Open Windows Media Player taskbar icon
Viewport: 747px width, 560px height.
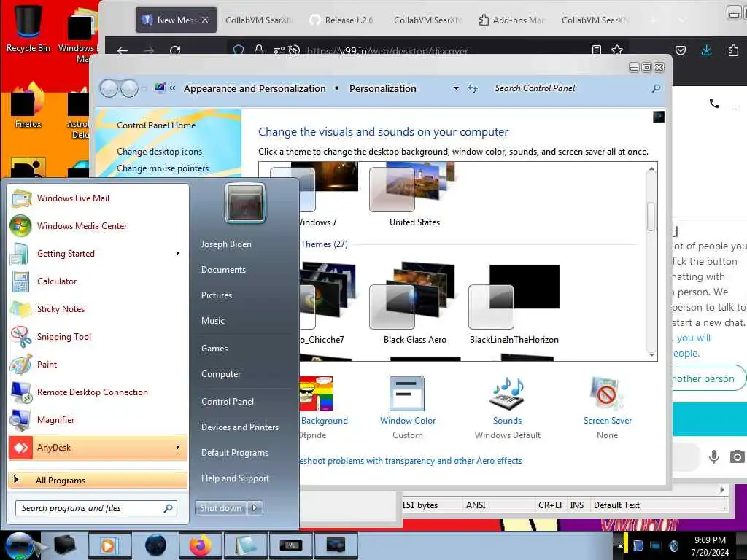pyautogui.click(x=109, y=545)
